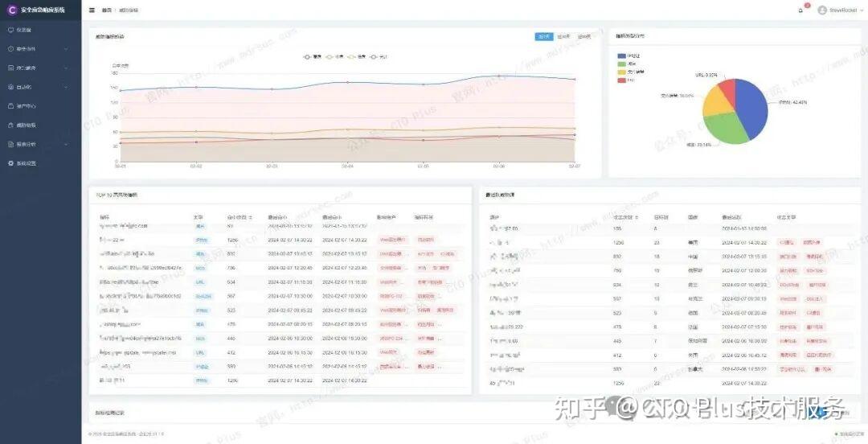
Task: Click the green 23.14% pie slice
Action: tap(725, 129)
